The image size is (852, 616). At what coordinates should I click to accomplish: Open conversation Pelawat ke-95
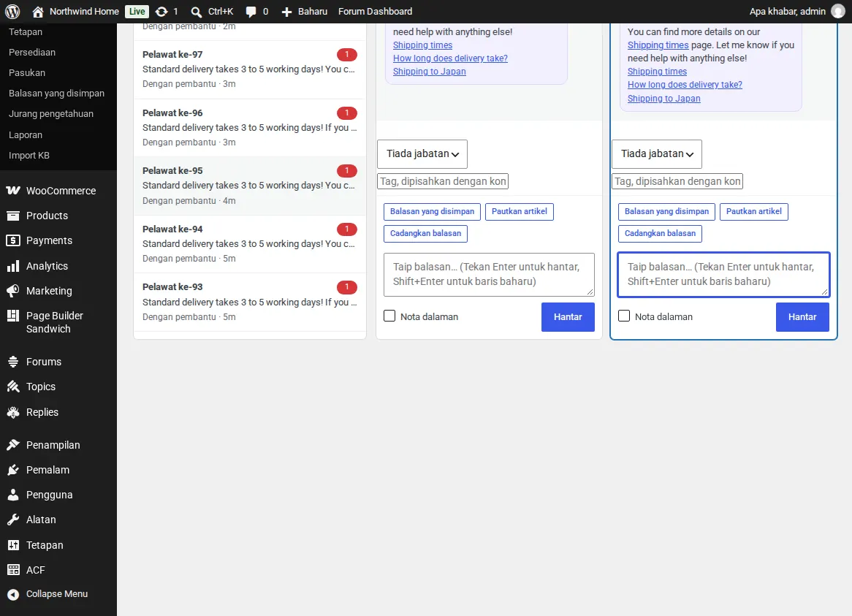[250, 186]
